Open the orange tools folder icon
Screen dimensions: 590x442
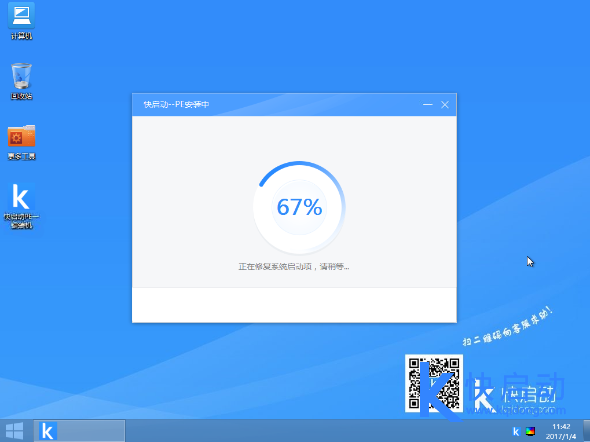(21, 142)
